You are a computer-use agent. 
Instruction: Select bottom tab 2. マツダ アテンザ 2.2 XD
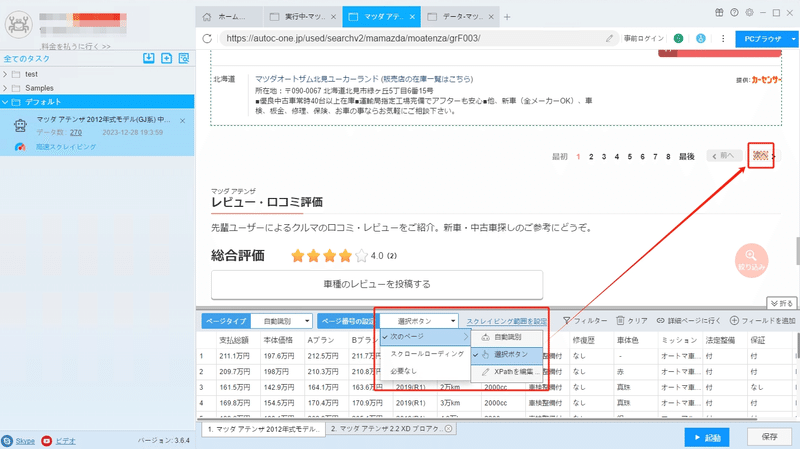click(391, 429)
